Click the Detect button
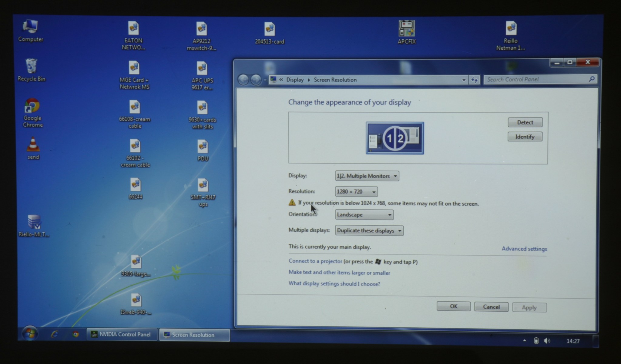Screen dimensions: 621x364 click(x=525, y=122)
